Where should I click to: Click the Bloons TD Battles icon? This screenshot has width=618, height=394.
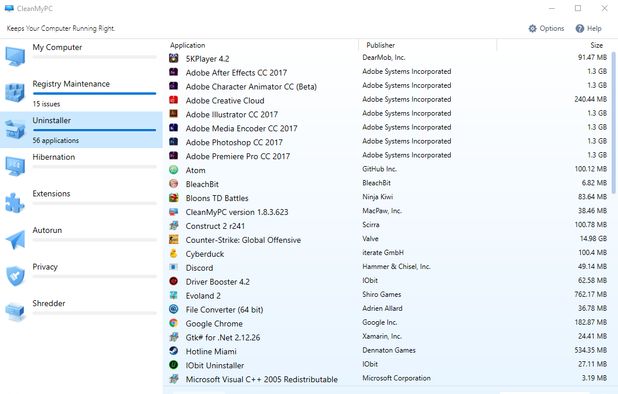coord(173,198)
